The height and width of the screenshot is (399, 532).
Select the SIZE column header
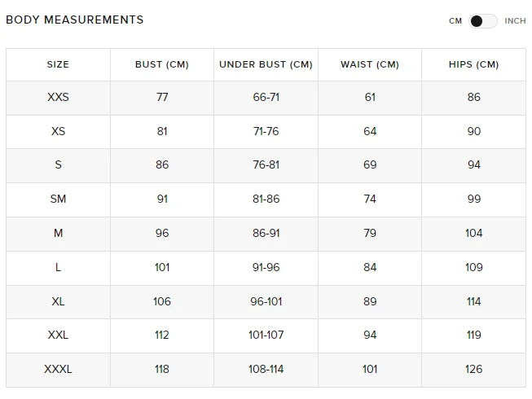[58, 64]
